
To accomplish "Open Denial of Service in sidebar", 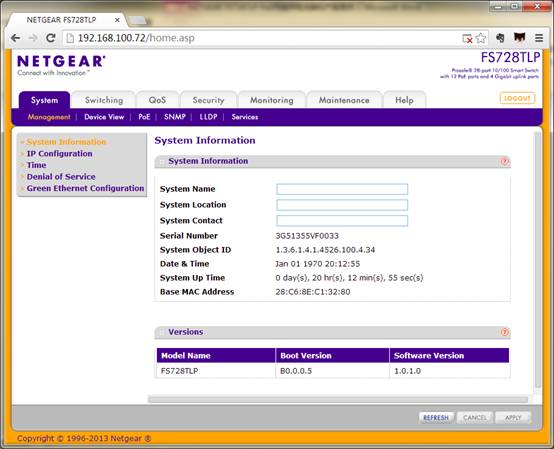I will pyautogui.click(x=61, y=177).
